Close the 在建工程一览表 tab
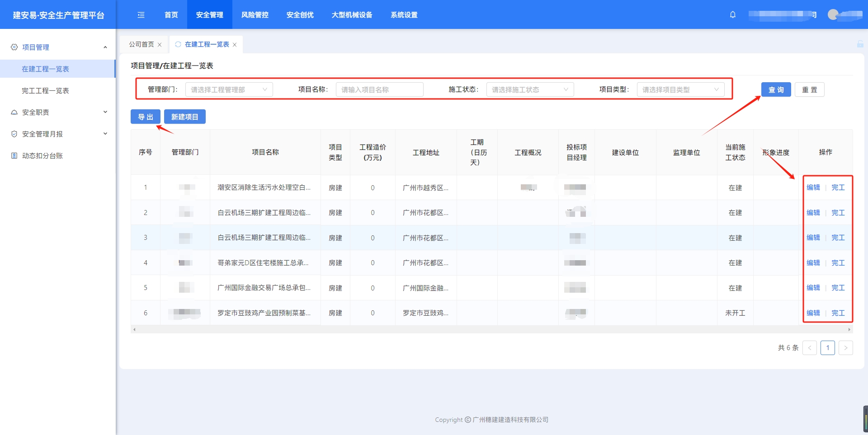The height and width of the screenshot is (435, 868). [235, 45]
